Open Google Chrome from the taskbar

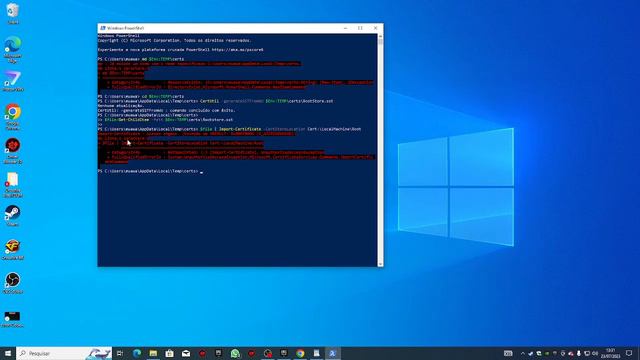(300, 353)
